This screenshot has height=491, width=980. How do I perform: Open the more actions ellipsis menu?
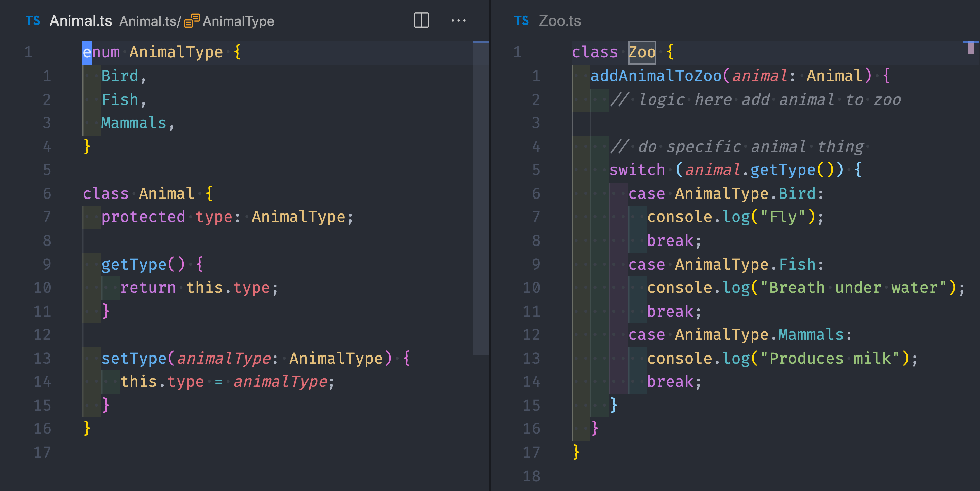coord(458,20)
